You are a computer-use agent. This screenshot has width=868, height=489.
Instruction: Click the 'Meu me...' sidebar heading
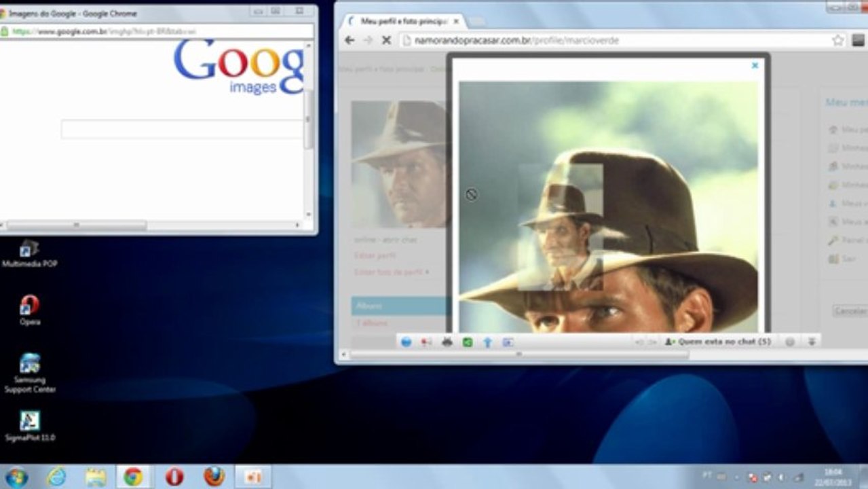point(846,103)
